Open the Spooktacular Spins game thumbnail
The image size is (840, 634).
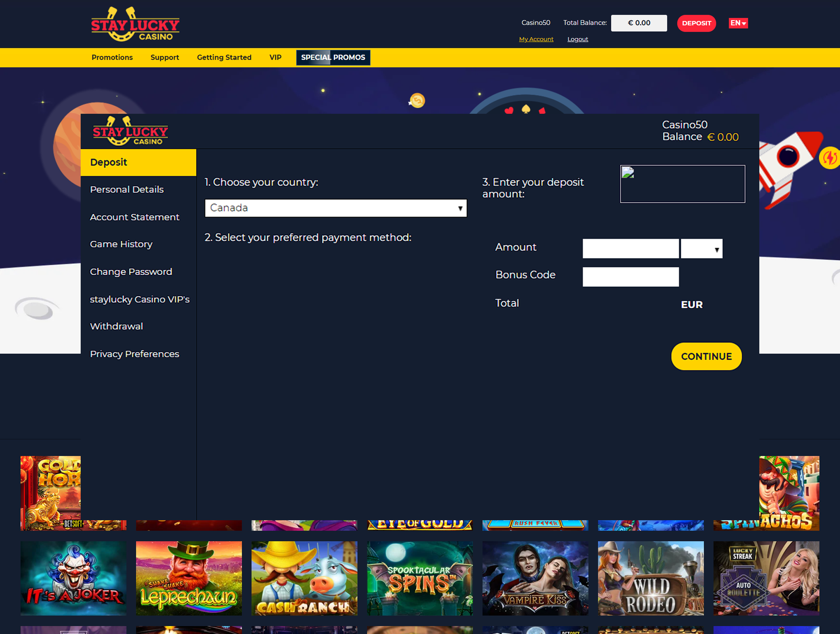(x=420, y=578)
